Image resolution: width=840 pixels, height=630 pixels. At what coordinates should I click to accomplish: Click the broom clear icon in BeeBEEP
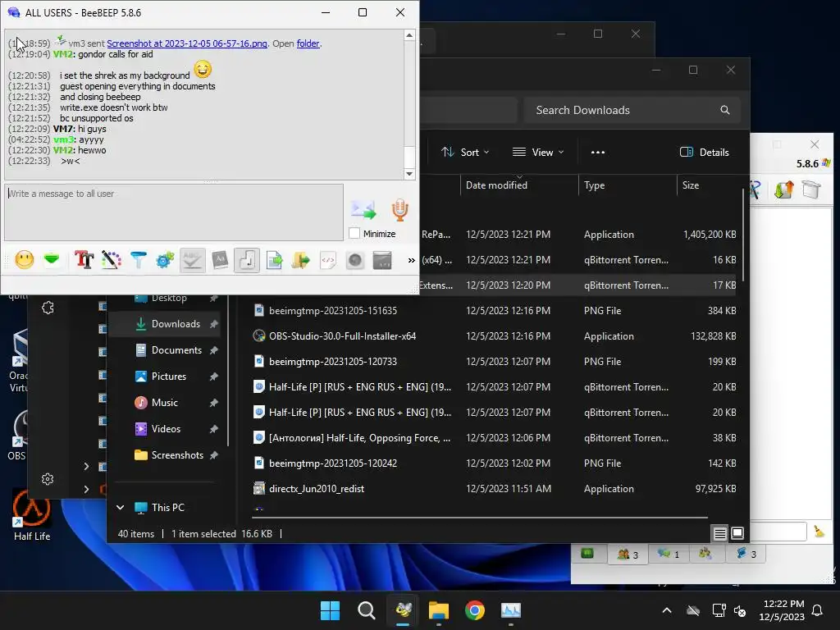(819, 531)
